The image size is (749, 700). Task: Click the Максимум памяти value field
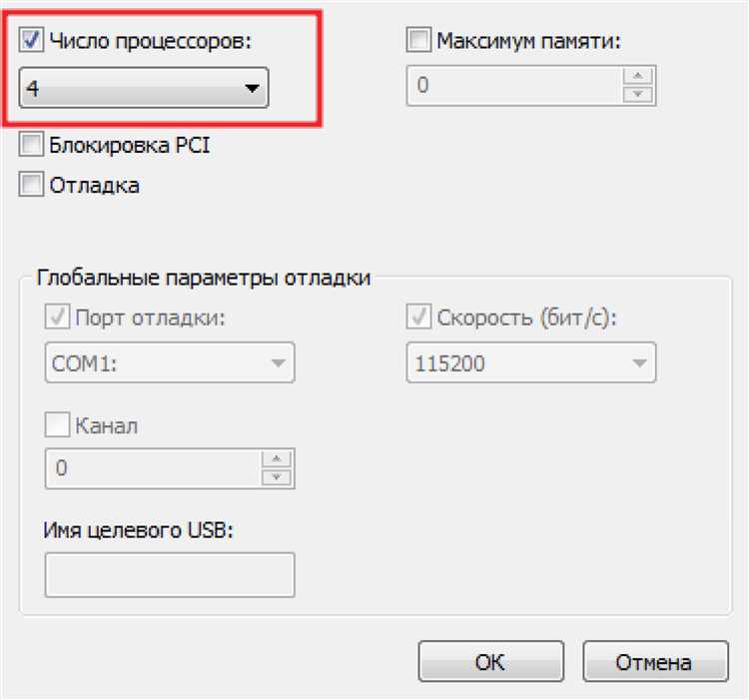pos(513,87)
